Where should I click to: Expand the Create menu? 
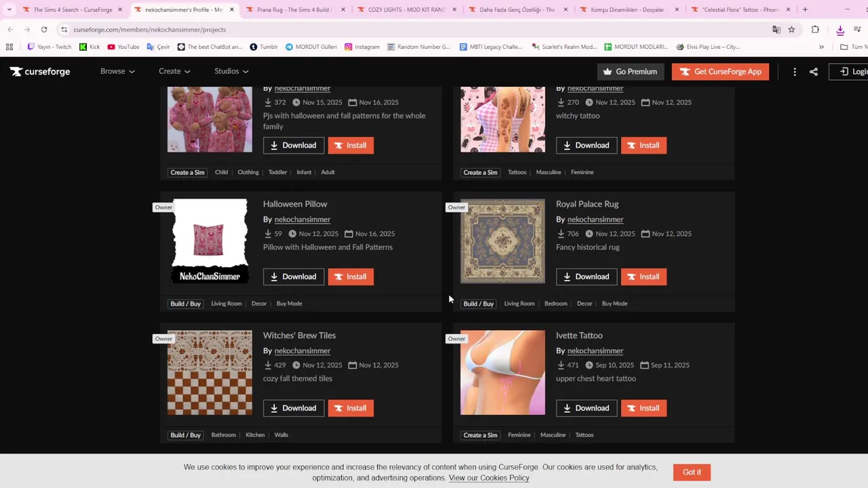point(174,71)
